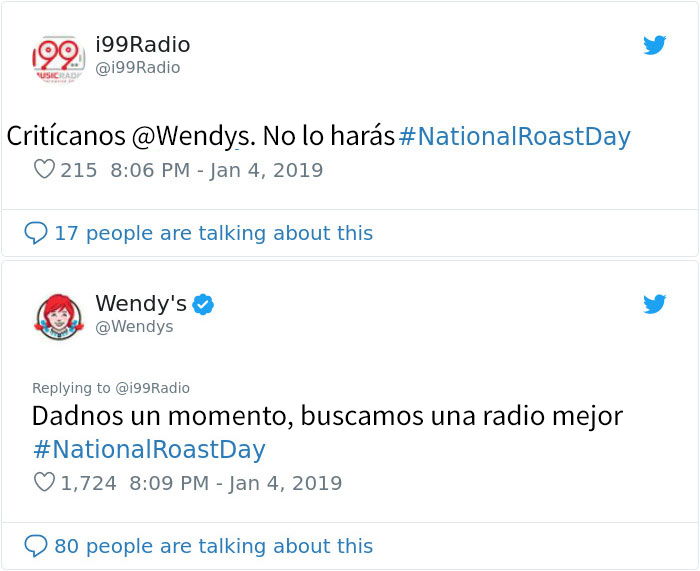Screen dimensions: 700x571
Task: Open the @i99Radio handle below the name
Action: 138,68
